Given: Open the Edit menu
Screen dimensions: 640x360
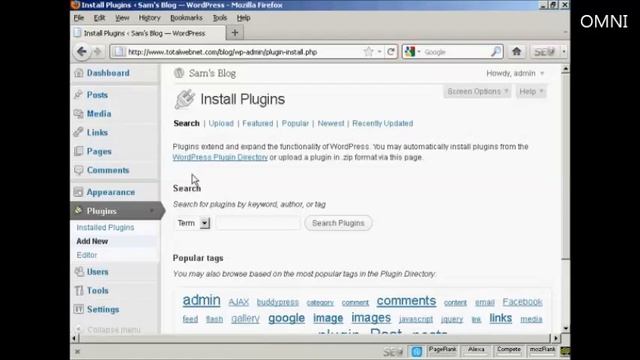Looking at the screenshot, I should (x=99, y=18).
